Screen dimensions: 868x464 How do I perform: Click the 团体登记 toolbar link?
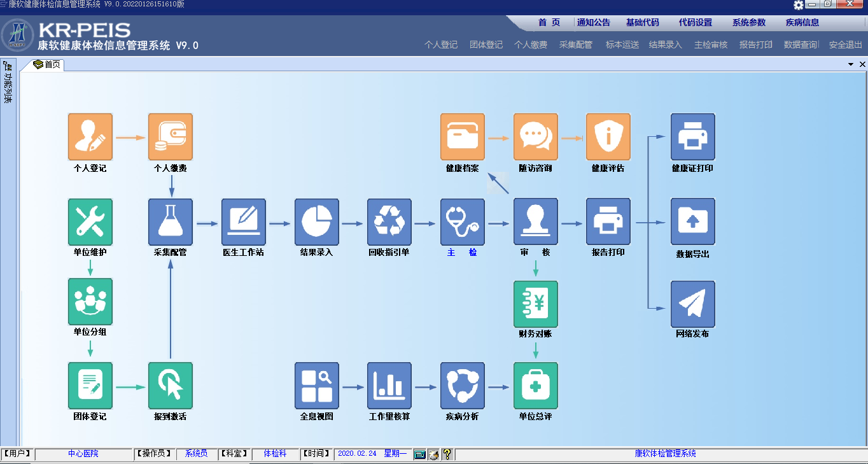pyautogui.click(x=486, y=45)
